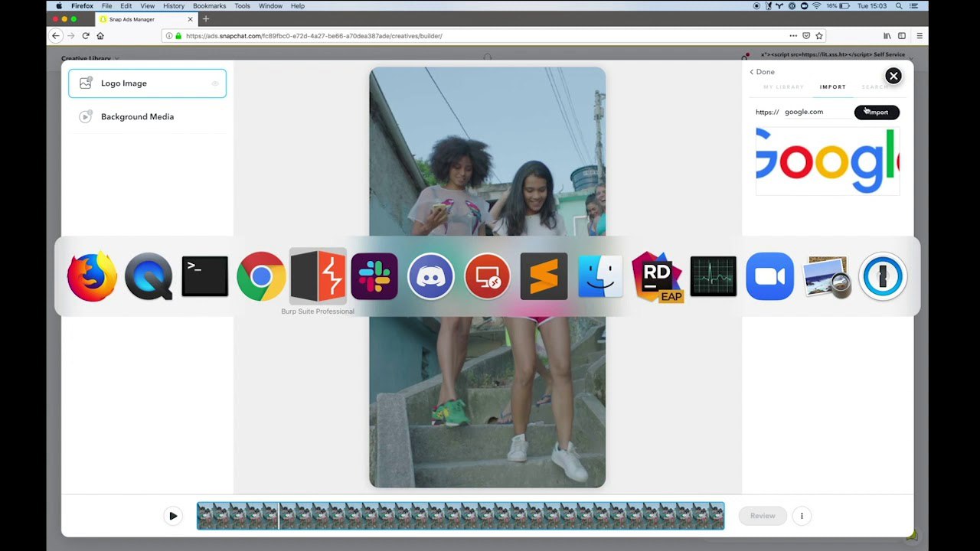Select Terminal in the app switcher
The width and height of the screenshot is (980, 551).
pyautogui.click(x=205, y=276)
